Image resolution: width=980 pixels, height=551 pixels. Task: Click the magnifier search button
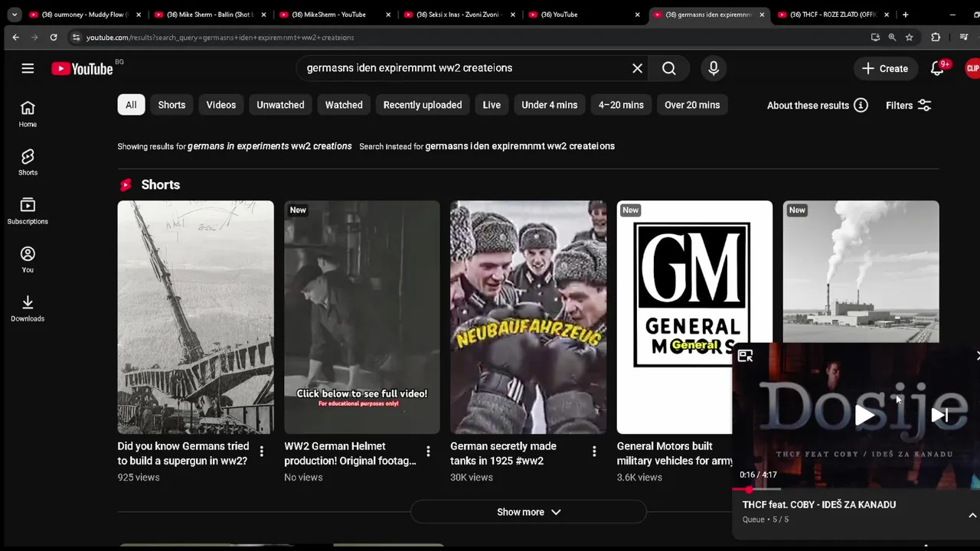coord(669,68)
